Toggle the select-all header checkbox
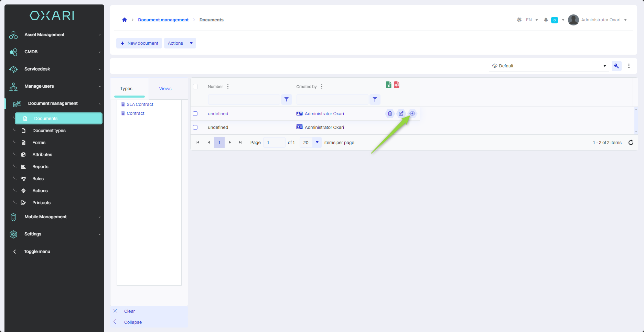Image resolution: width=644 pixels, height=332 pixels. pos(195,87)
